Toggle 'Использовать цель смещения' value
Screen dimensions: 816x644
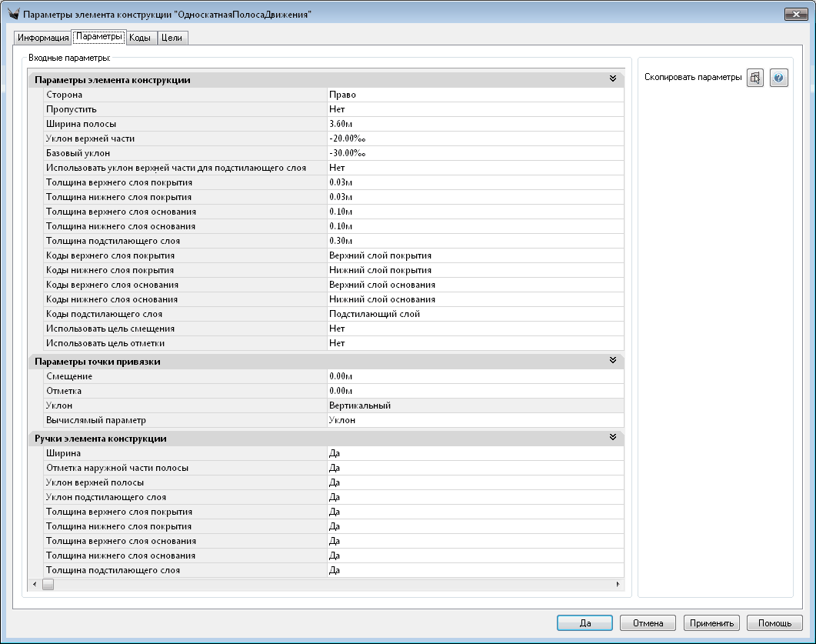(x=475, y=329)
